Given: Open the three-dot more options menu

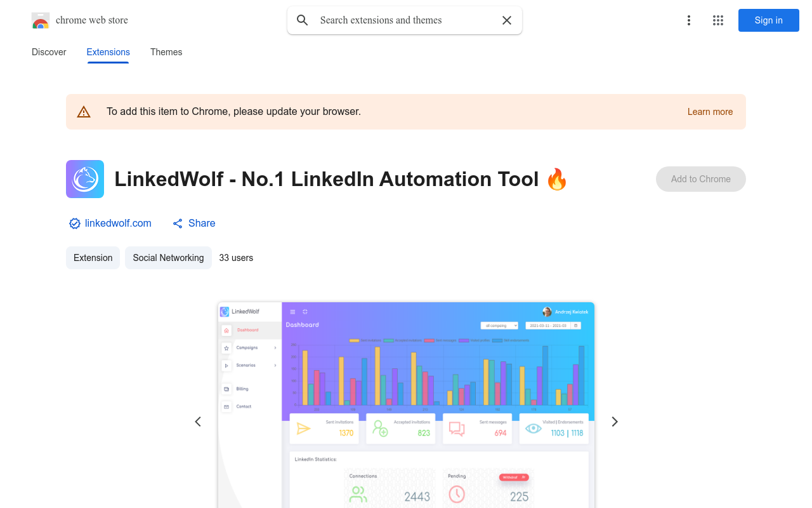Looking at the screenshot, I should pyautogui.click(x=689, y=20).
